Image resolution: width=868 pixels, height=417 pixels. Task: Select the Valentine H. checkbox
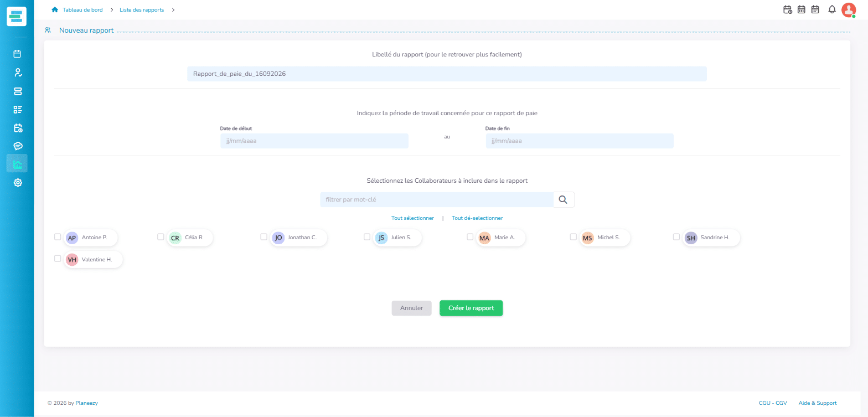click(x=58, y=259)
